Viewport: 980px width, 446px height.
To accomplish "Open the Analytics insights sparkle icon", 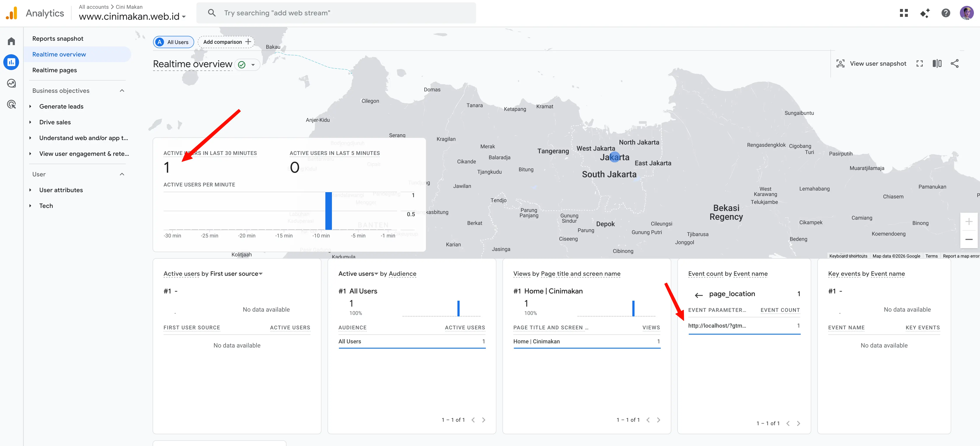I will [x=925, y=13].
